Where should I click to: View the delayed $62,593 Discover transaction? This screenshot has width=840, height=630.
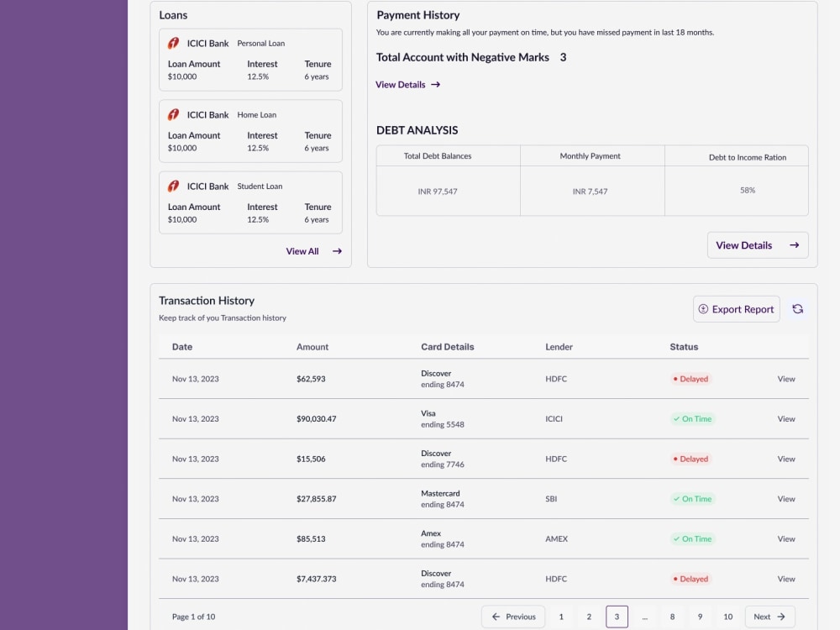click(786, 379)
